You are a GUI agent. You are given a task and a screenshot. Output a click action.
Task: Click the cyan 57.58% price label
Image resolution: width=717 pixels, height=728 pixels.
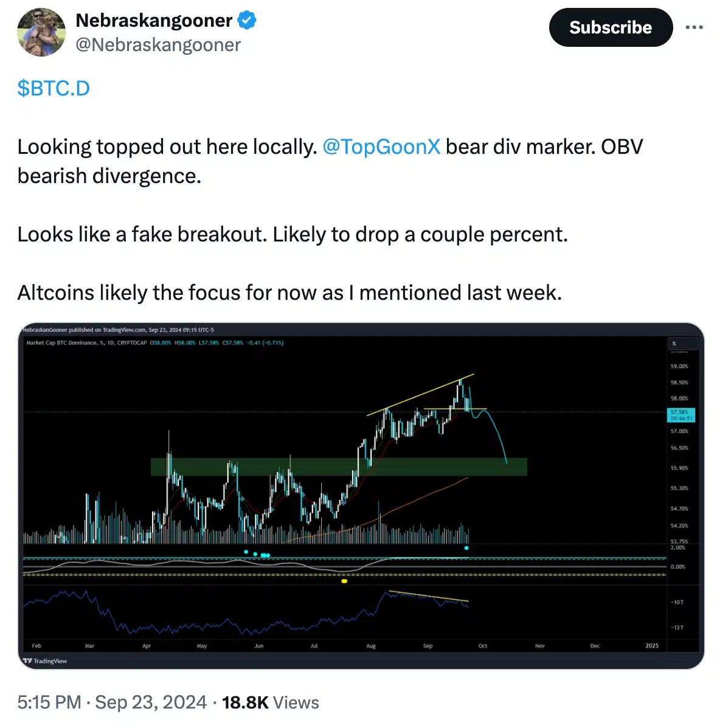point(681,415)
